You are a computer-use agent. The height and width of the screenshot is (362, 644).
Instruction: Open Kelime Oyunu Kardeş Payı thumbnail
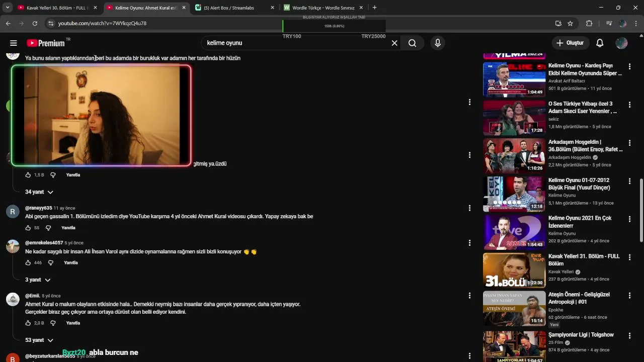[x=514, y=79]
